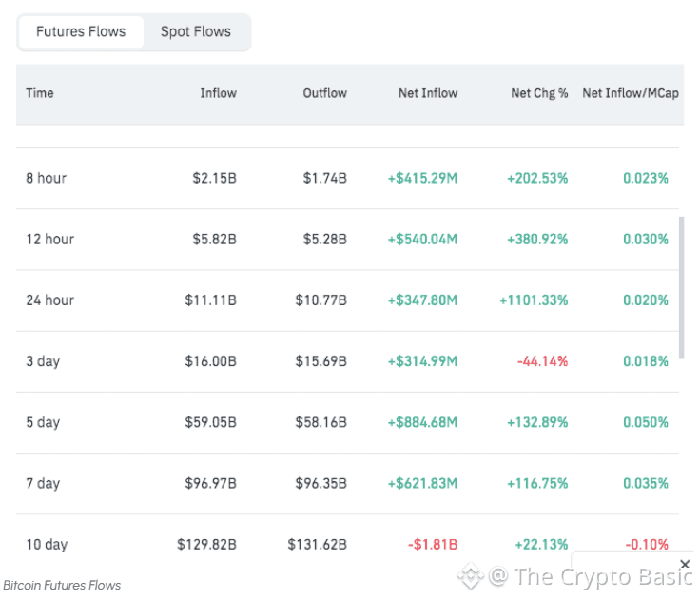The image size is (700, 600).
Task: Click the Binance logo icon in the watermark
Action: click(470, 575)
